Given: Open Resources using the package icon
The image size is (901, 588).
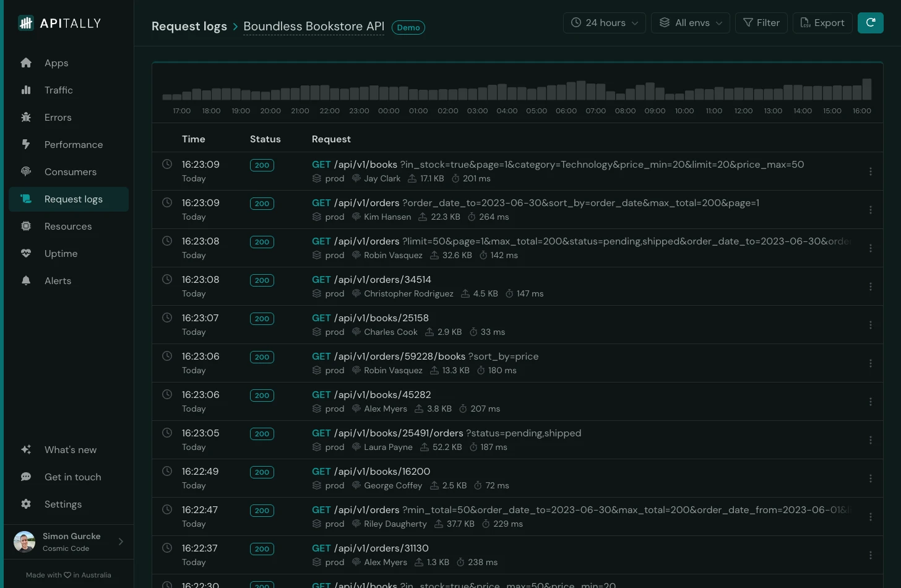Looking at the screenshot, I should pyautogui.click(x=25, y=226).
